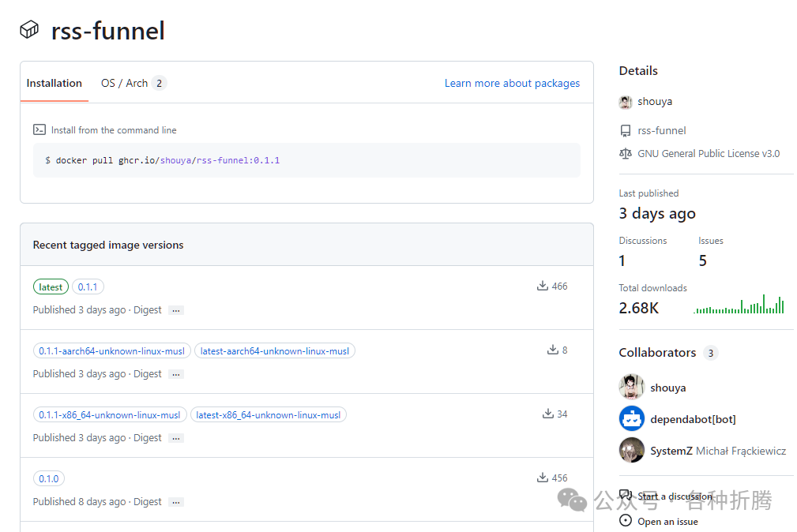Click the terminal icon next to Install from command line
Image resolution: width=797 pixels, height=532 pixels.
(x=39, y=129)
